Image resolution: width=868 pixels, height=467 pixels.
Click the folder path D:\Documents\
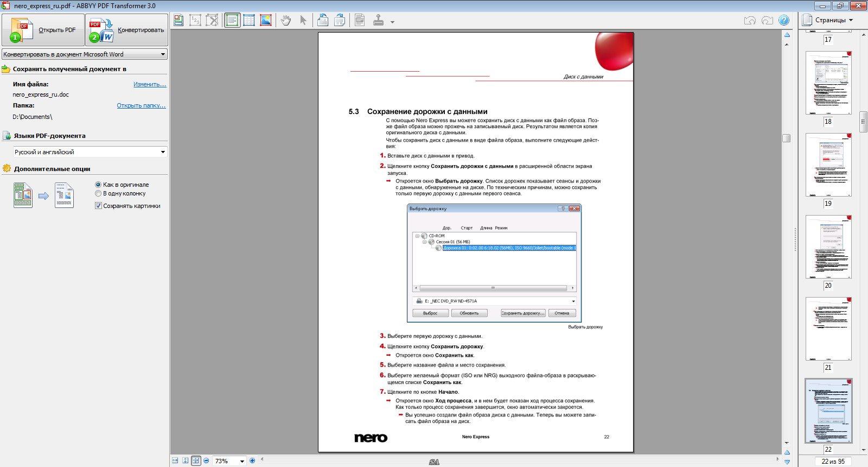[33, 117]
